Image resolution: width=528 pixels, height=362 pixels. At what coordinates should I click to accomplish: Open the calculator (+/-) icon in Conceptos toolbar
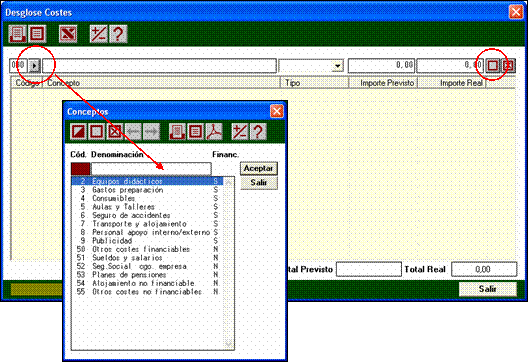click(239, 131)
